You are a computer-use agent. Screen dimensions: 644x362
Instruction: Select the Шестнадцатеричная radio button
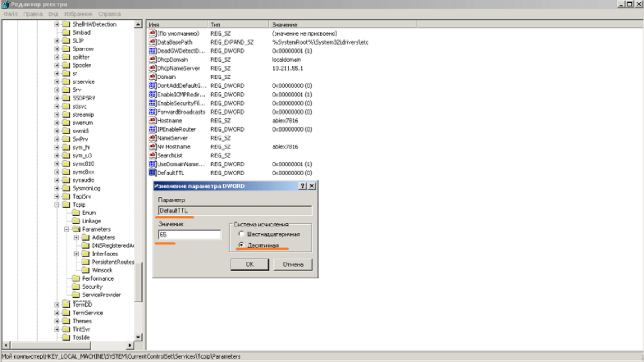click(x=241, y=234)
